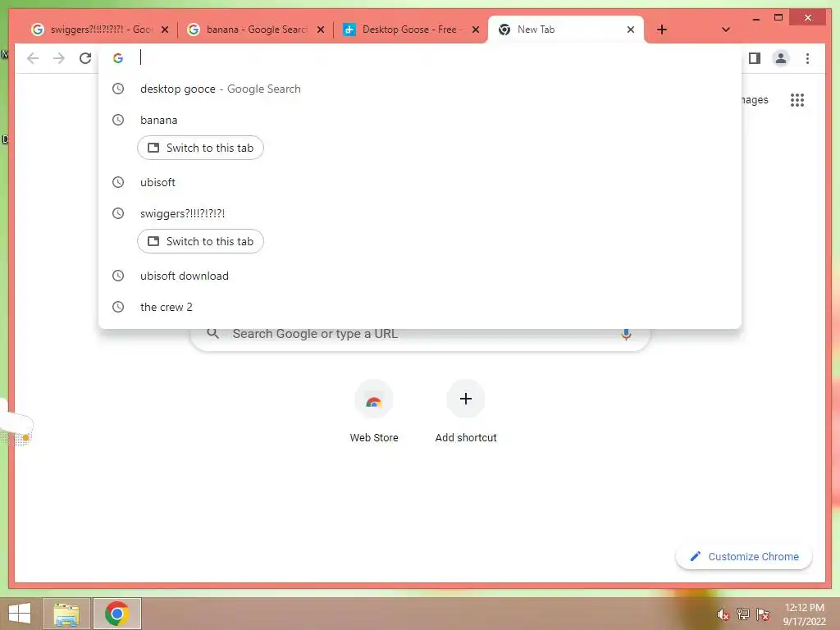Click Switch to this tab under swiggers

200,241
